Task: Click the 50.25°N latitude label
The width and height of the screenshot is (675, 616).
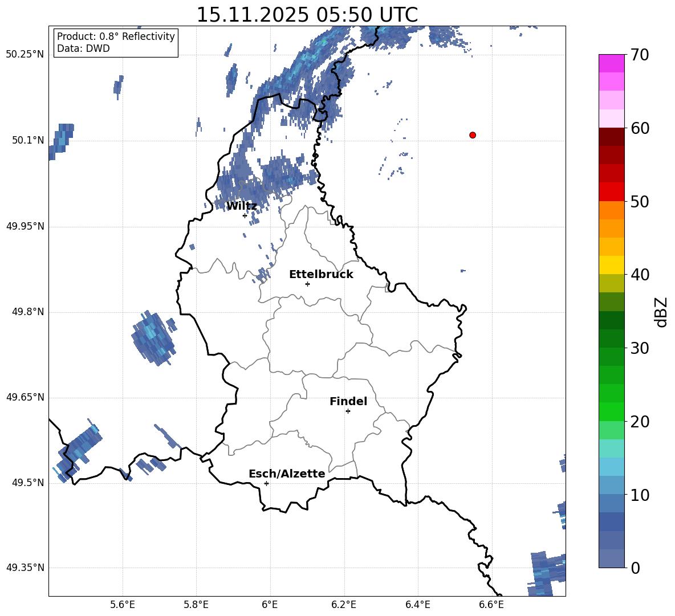Action: (25, 55)
